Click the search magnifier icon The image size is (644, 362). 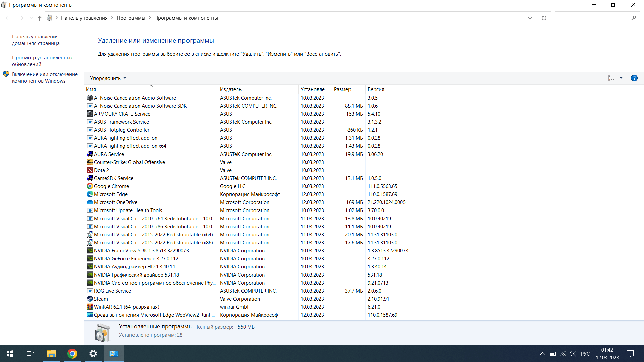(633, 18)
